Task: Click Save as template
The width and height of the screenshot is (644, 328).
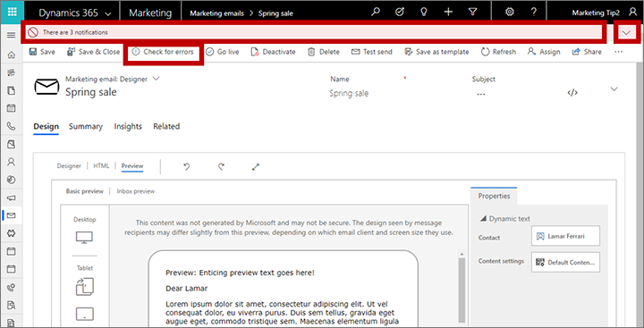Action: (x=436, y=52)
